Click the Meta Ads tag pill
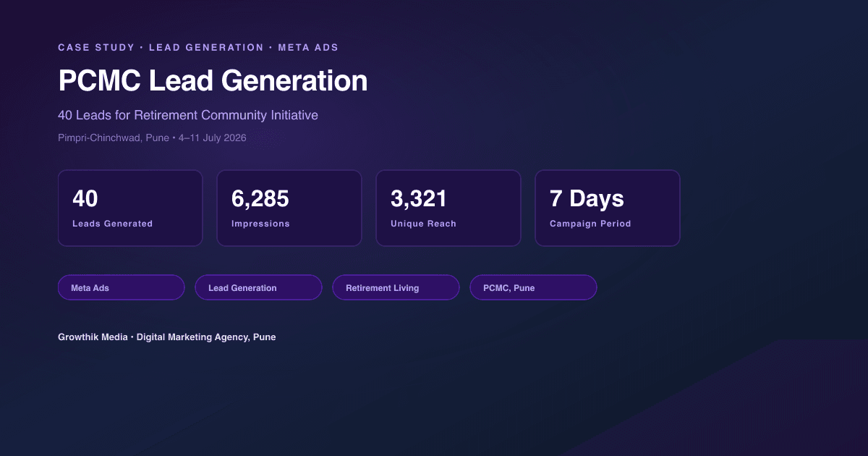The height and width of the screenshot is (456, 868). click(x=122, y=287)
